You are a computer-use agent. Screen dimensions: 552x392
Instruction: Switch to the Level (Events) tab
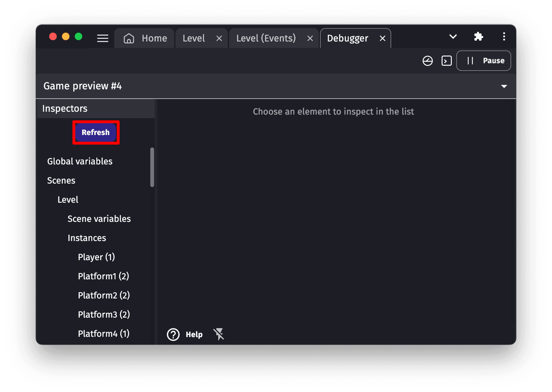(266, 38)
